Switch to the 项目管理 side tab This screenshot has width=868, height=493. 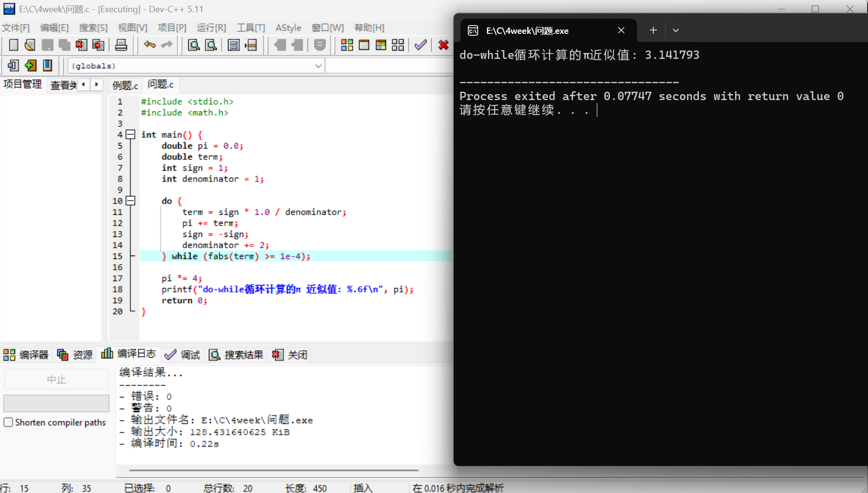[23, 84]
